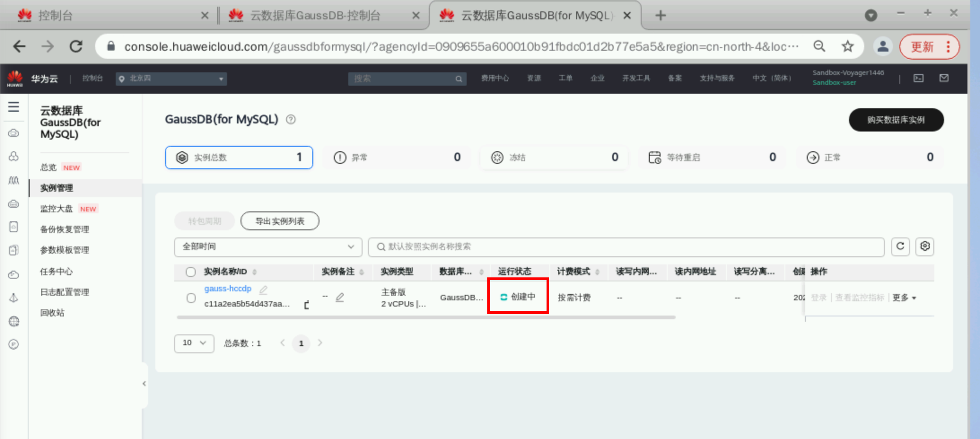The image size is (980, 439).
Task: Open the 北京四 region dropdown
Action: click(171, 79)
